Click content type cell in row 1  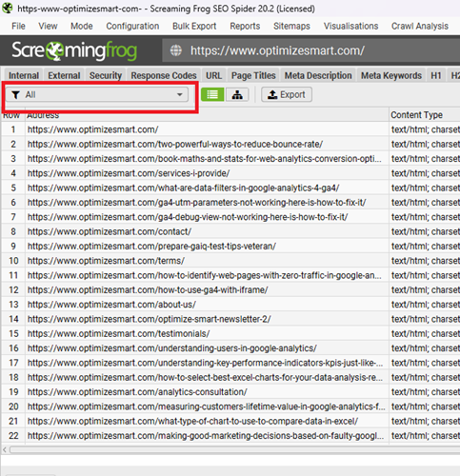pyautogui.click(x=425, y=129)
